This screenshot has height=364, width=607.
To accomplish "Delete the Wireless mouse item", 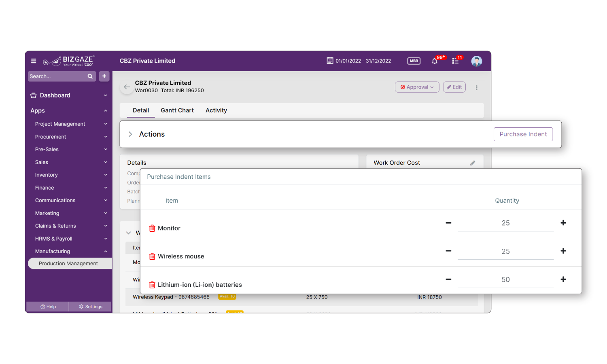I will coord(152,256).
